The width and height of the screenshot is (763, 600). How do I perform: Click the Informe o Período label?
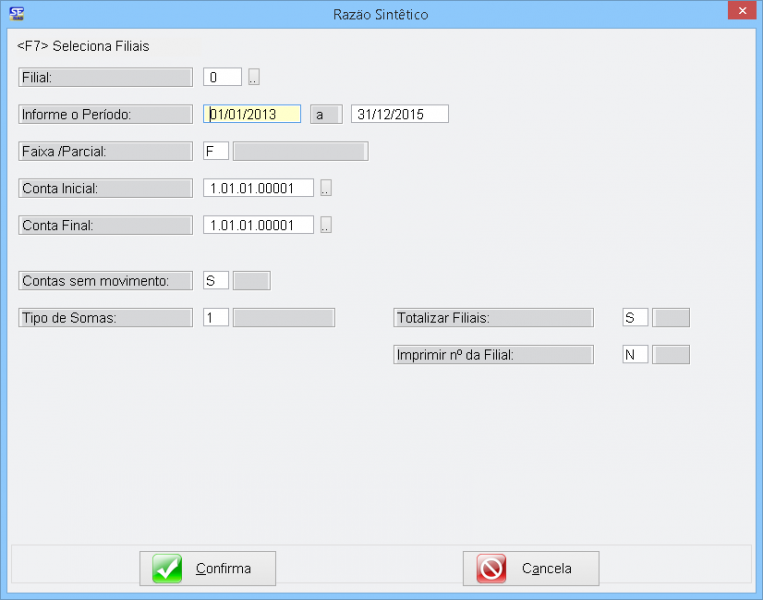tap(105, 114)
